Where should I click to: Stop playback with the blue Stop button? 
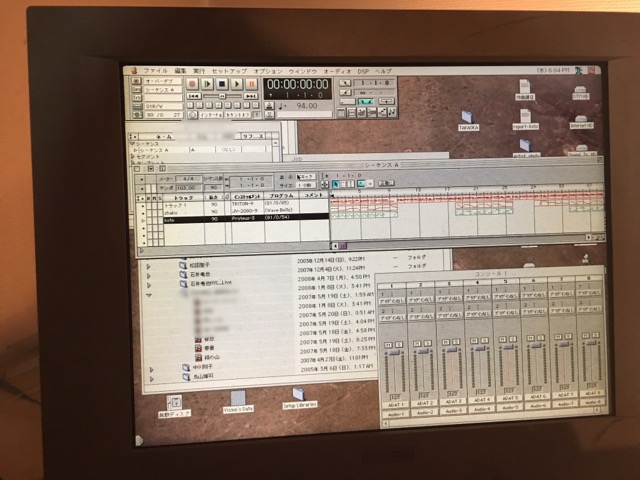click(x=222, y=84)
